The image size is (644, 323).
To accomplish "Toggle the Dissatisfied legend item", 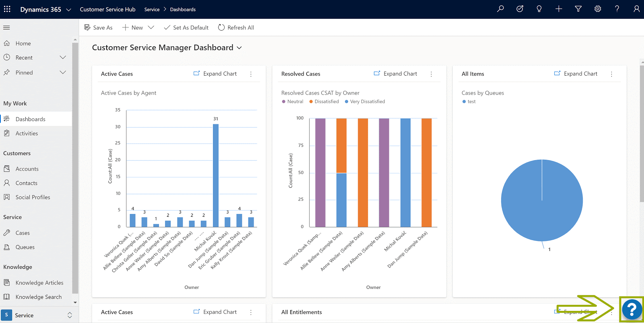I will click(x=324, y=102).
